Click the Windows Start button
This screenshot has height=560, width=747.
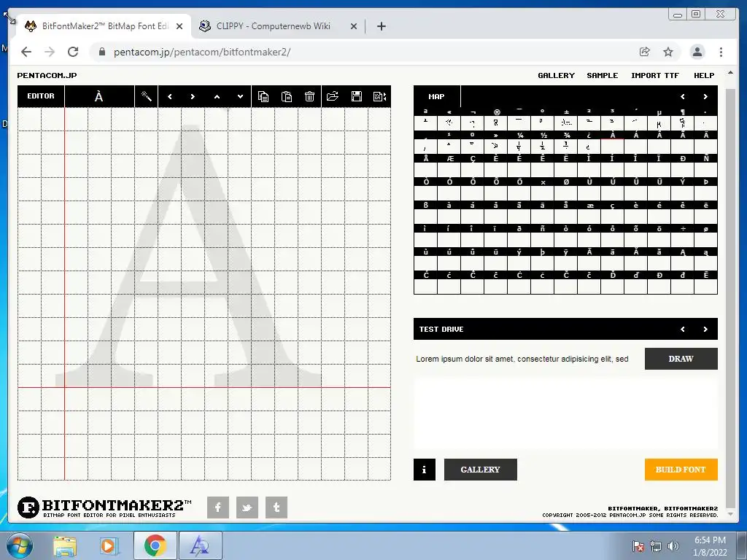20,545
